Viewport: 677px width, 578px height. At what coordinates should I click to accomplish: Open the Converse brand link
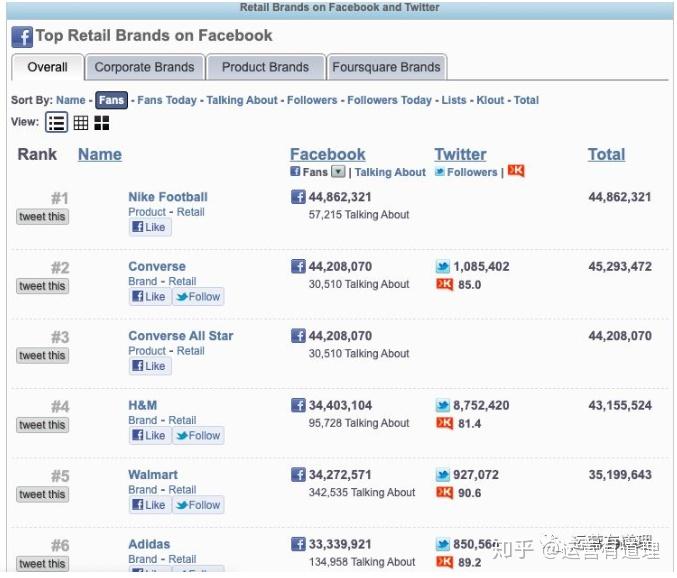pos(157,266)
